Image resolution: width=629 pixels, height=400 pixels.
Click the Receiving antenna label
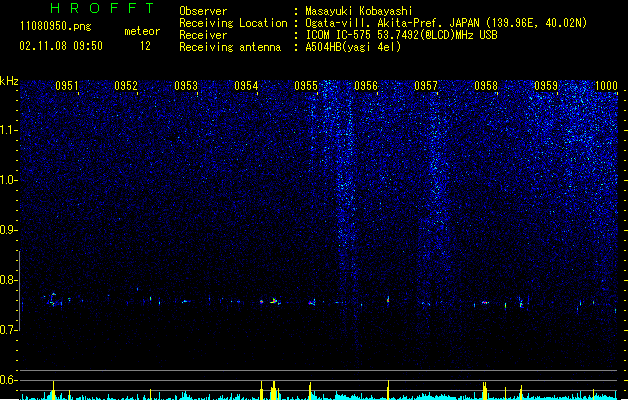coord(230,47)
